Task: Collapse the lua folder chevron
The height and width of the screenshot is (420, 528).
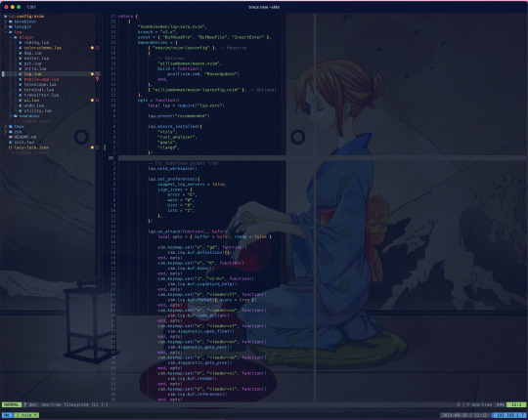Action: [6, 32]
